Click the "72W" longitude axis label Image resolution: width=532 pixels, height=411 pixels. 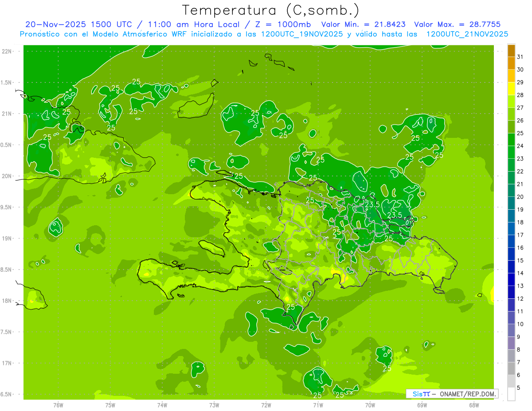[x=266, y=405]
